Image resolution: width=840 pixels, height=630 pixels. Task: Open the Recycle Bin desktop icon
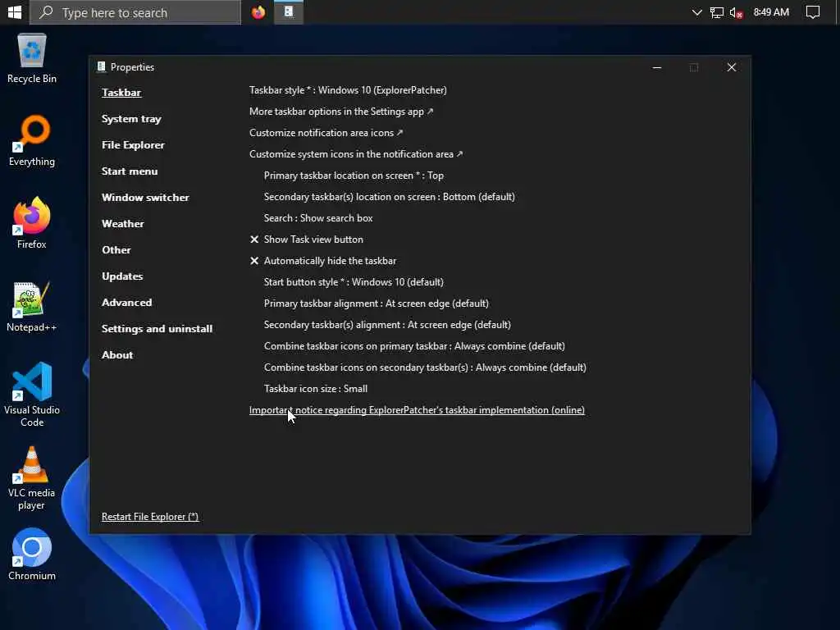(32, 58)
